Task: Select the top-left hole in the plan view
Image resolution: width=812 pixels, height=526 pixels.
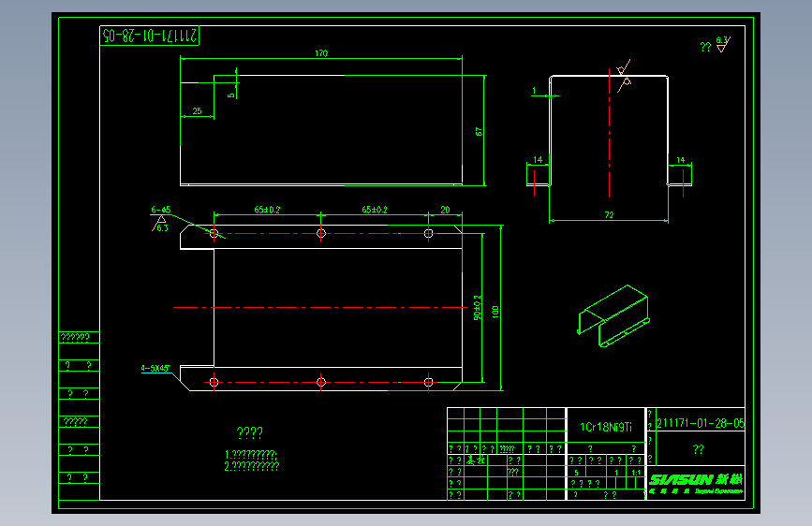Action: 214,233
